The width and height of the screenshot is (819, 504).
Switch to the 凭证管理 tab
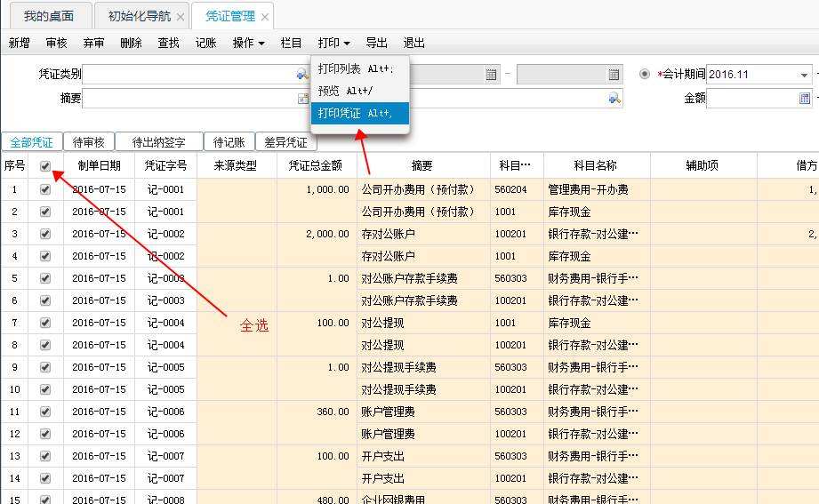pyautogui.click(x=230, y=16)
